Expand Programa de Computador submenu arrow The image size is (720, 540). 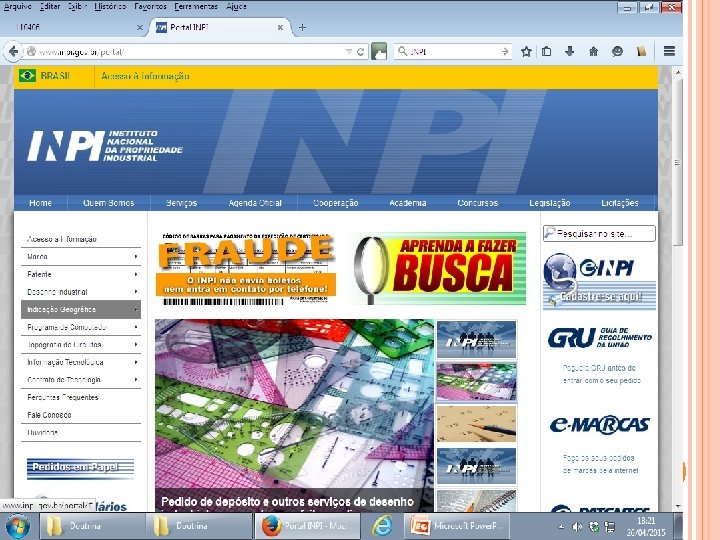click(136, 327)
